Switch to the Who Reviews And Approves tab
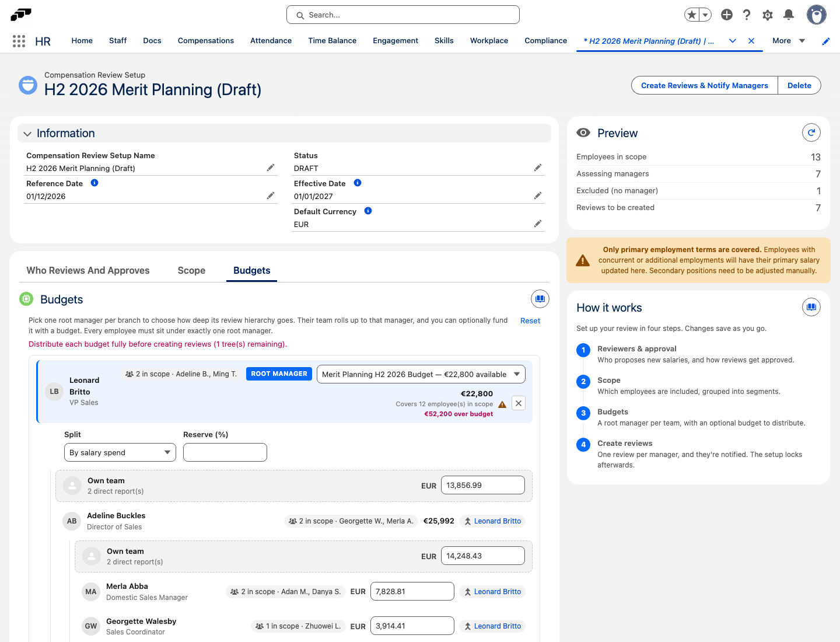Viewport: 840px width, 642px height. [x=88, y=270]
